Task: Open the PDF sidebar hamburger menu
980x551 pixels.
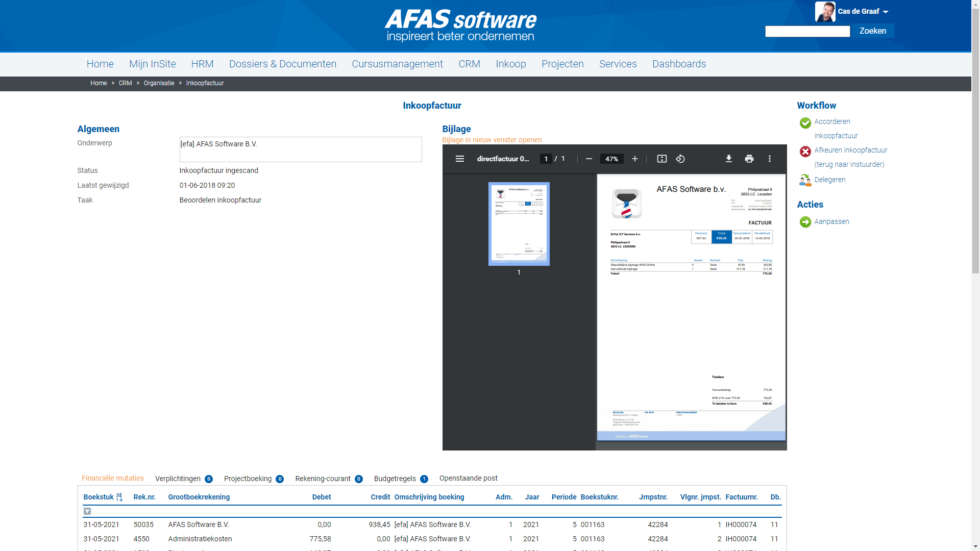Action: [459, 159]
